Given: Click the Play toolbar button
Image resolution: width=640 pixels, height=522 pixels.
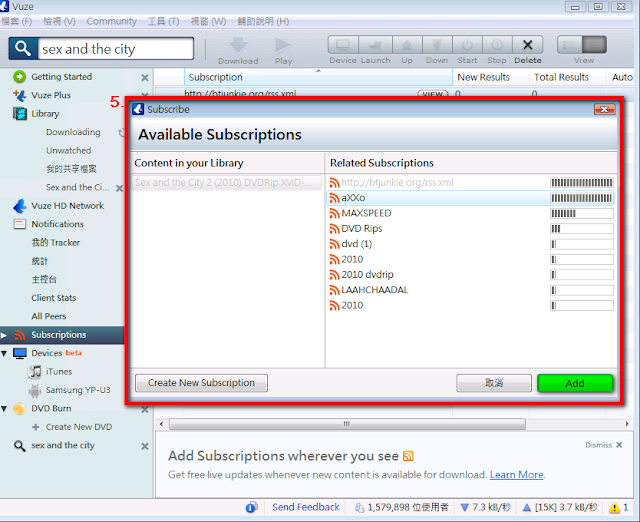Looking at the screenshot, I should click(283, 45).
